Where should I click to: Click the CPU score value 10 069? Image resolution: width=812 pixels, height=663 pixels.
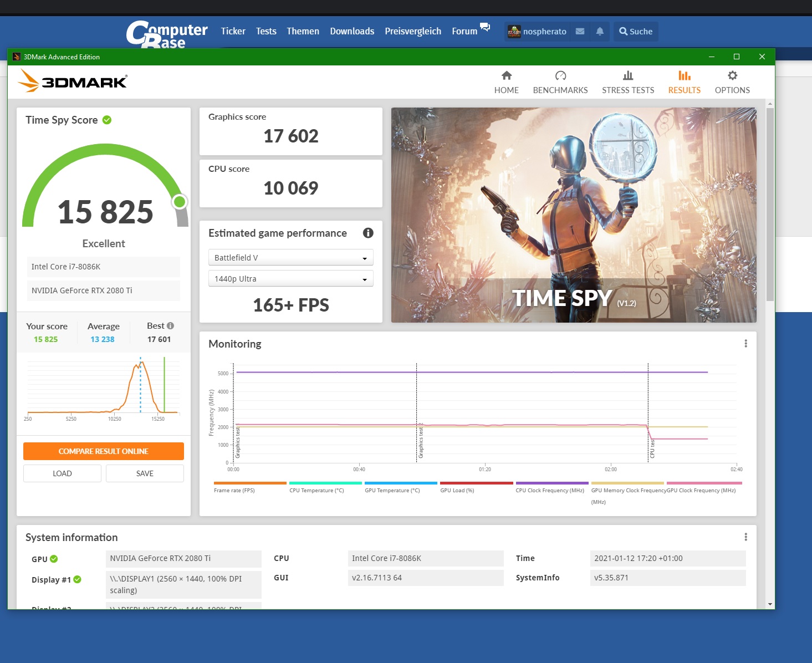(291, 188)
